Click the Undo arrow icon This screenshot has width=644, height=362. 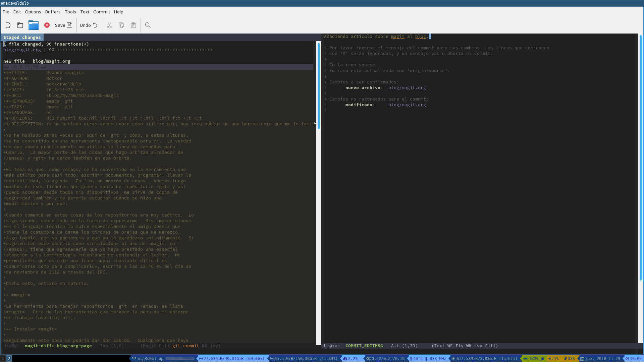[95, 25]
